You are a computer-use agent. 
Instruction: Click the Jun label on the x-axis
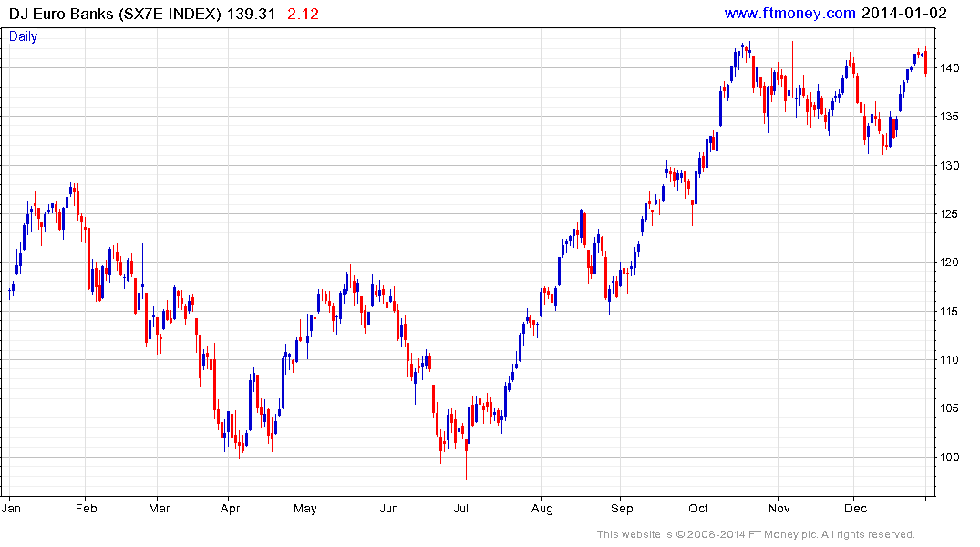pos(388,508)
